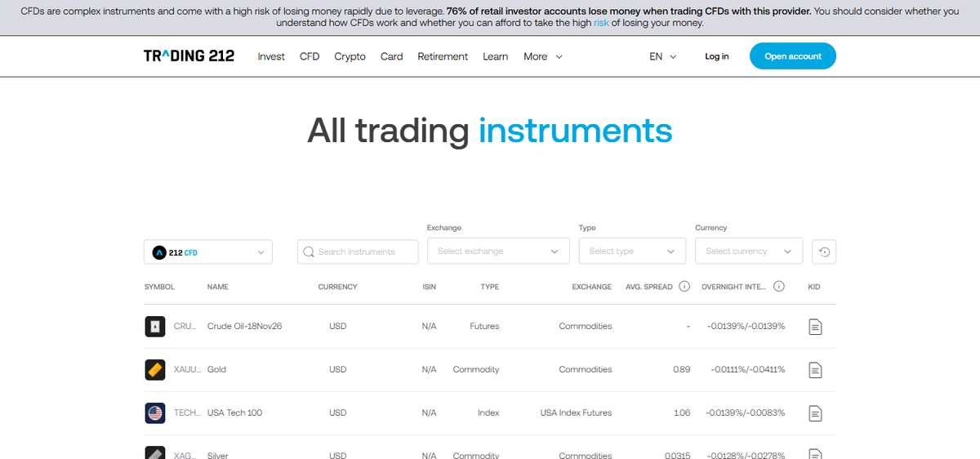This screenshot has height=459, width=980.
Task: Open the Learn menu item
Action: pyautogui.click(x=495, y=56)
